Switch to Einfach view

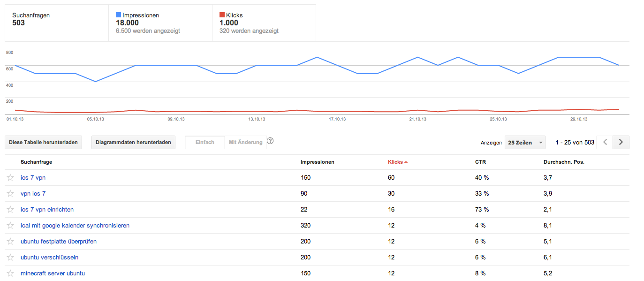pos(205,143)
